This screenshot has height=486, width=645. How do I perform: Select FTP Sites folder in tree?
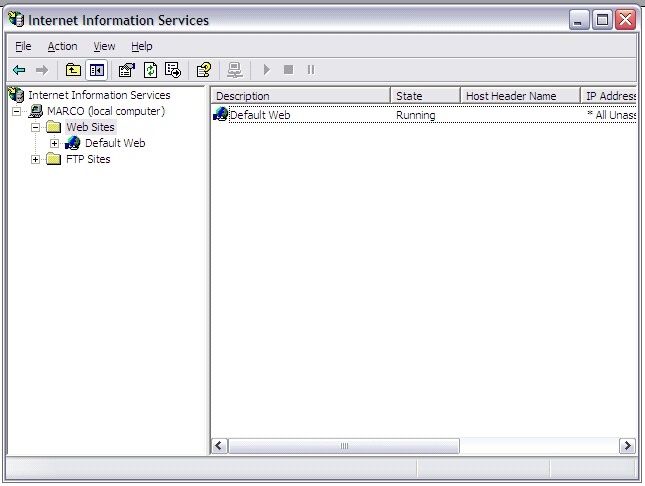[x=88, y=159]
